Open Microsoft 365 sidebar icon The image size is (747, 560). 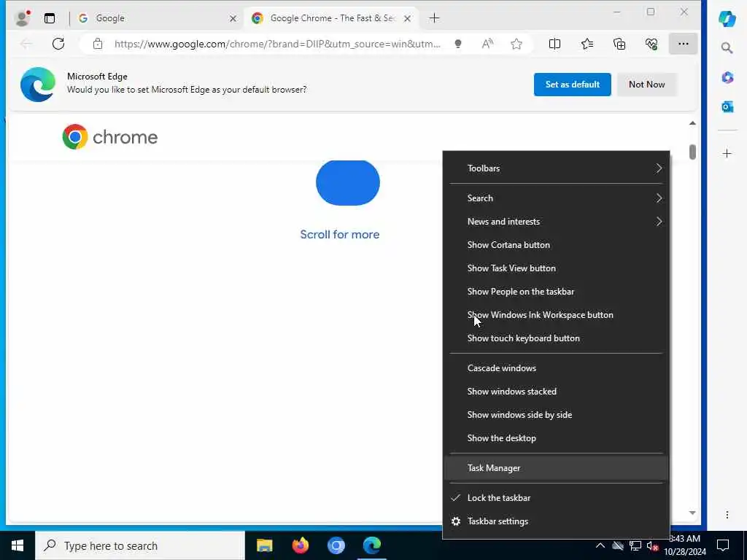coord(727,77)
